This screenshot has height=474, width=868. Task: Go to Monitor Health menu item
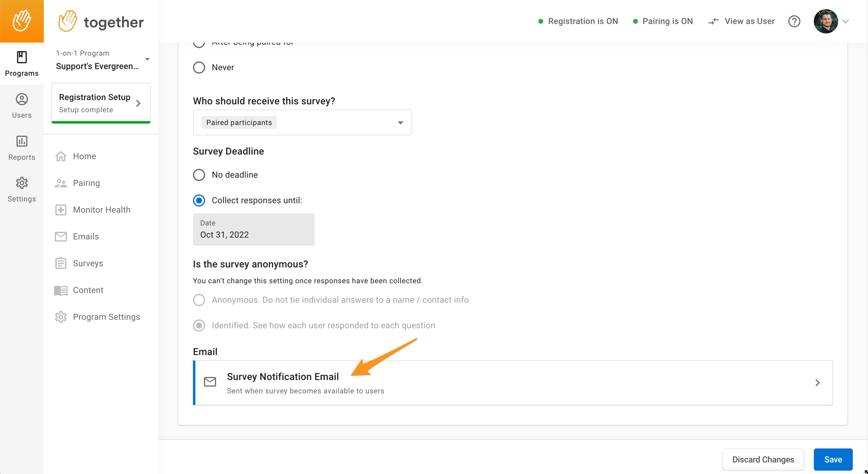coord(101,210)
